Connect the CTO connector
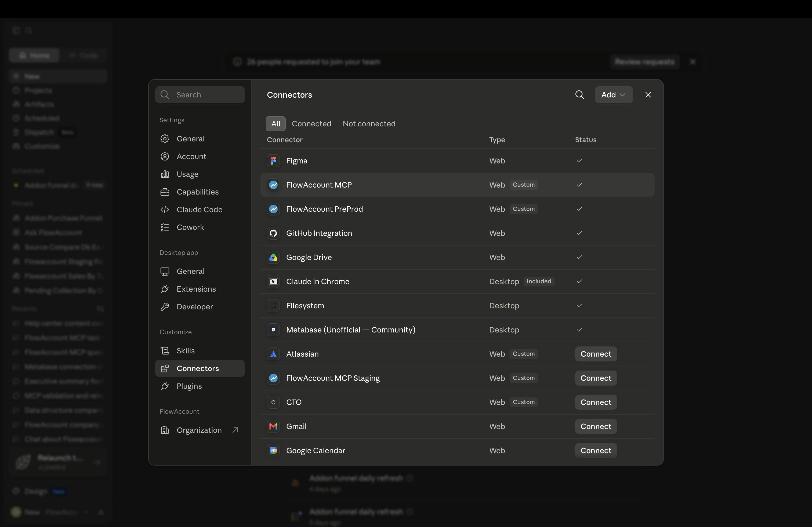The image size is (812, 527). click(596, 402)
